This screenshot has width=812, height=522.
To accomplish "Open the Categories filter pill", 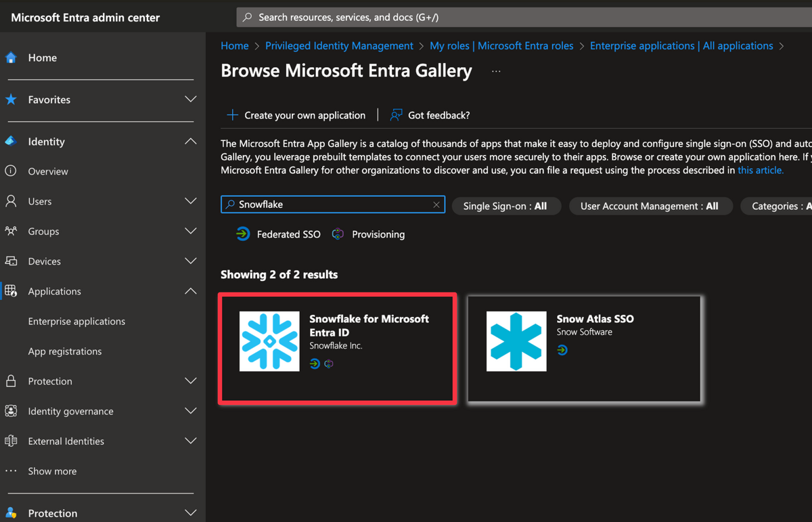I will click(777, 206).
